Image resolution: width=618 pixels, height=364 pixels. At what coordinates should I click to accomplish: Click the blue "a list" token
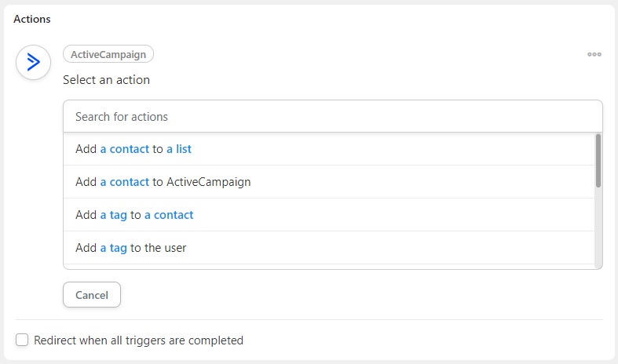(x=179, y=149)
